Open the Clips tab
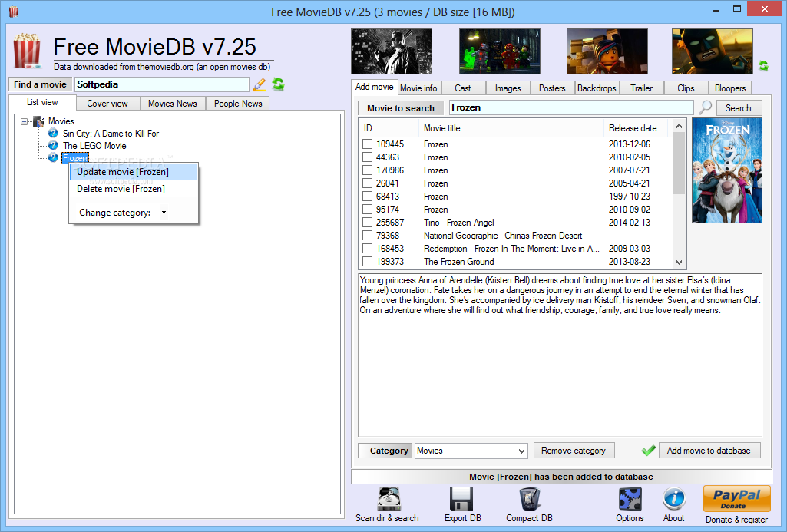Image resolution: width=787 pixels, height=532 pixels. point(686,88)
